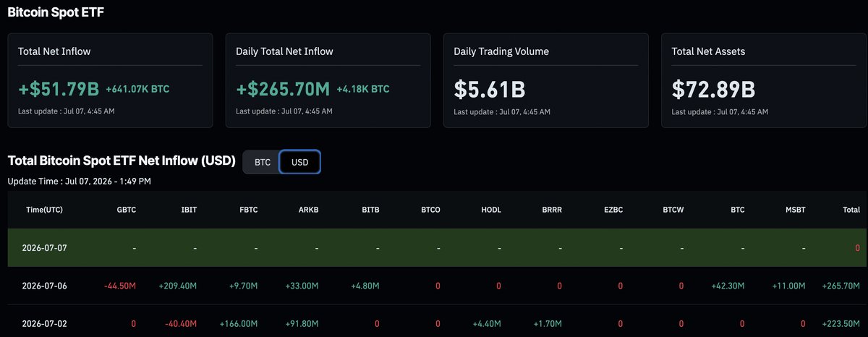
Task: Select the 2026-07-02 date cell
Action: click(x=46, y=323)
